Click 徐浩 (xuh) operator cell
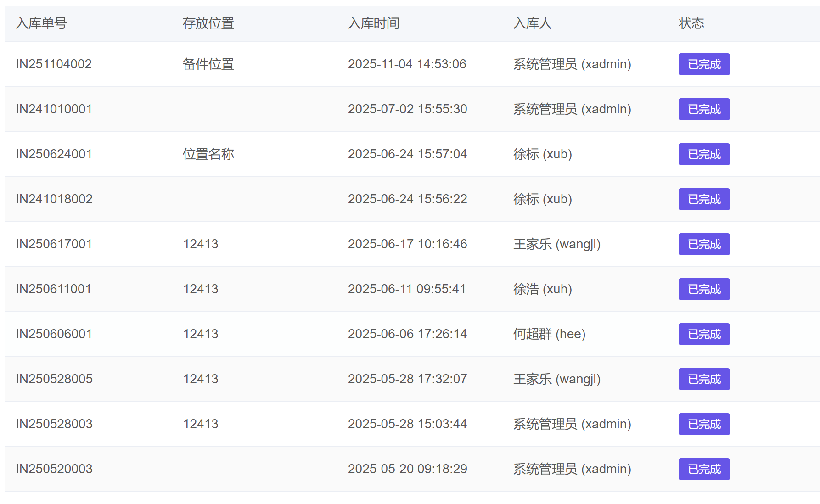 coord(542,289)
